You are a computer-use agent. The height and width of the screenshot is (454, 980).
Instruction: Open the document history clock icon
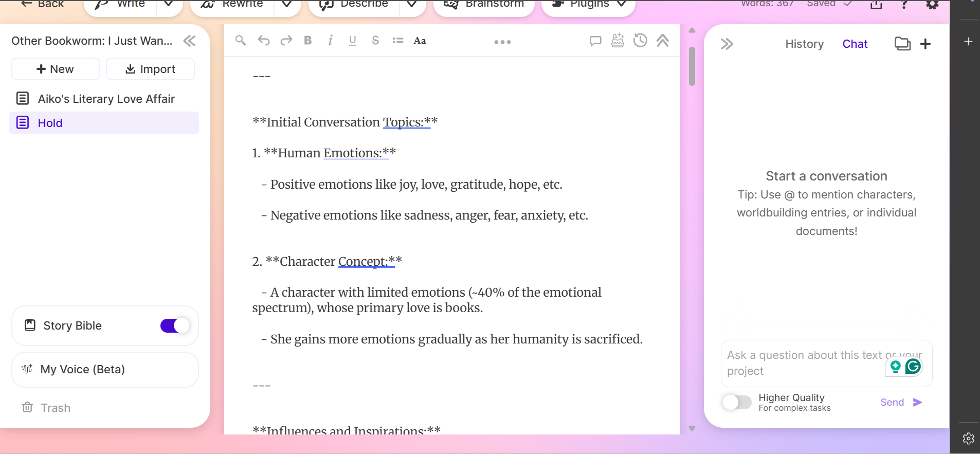tap(640, 40)
